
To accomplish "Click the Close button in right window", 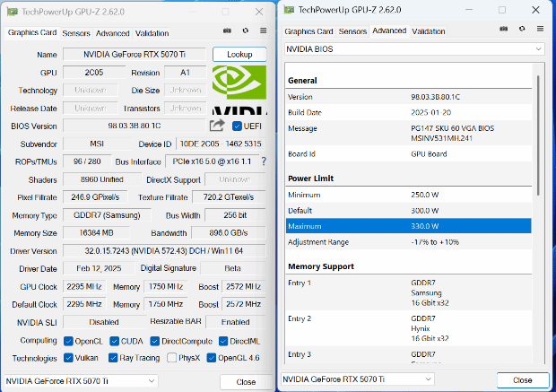I will point(522,380).
